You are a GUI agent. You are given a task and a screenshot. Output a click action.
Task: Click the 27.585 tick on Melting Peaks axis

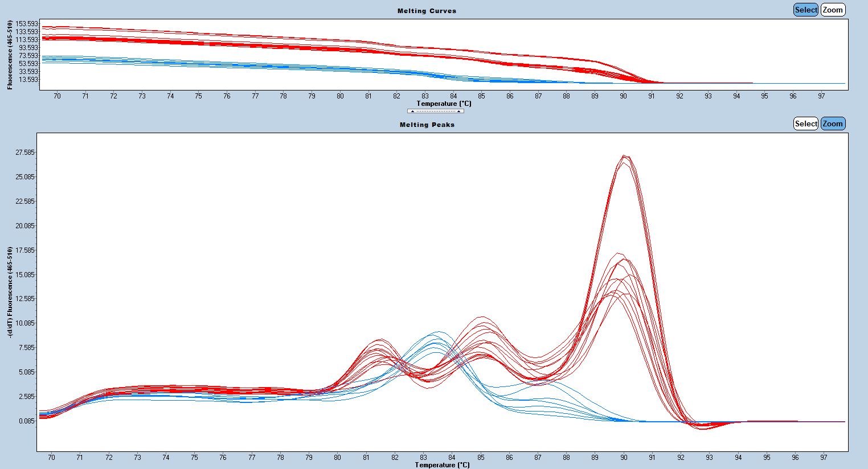(x=25, y=153)
